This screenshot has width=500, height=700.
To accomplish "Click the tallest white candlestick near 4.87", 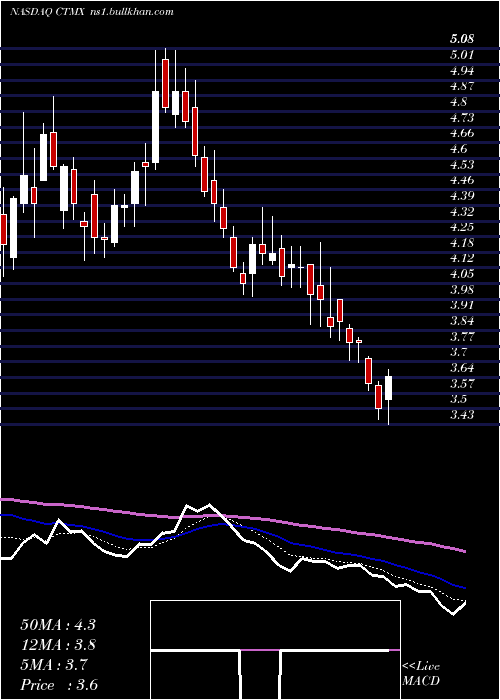I will pyautogui.click(x=155, y=127).
